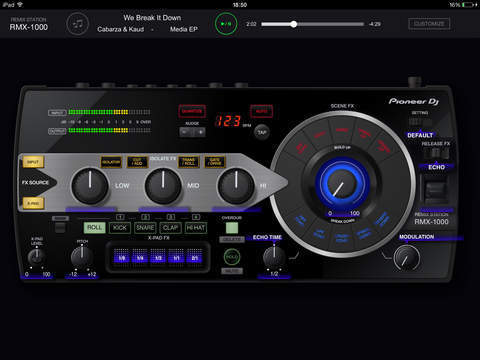This screenshot has width=480, height=360.
Task: Select the leftmost blue Break Down scene FX
Action: pyautogui.click(x=301, y=221)
